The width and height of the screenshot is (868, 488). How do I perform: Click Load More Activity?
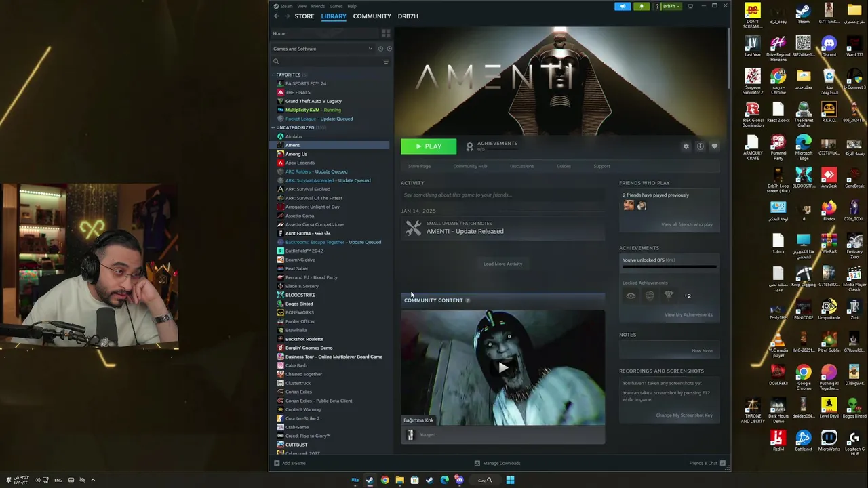pos(502,264)
